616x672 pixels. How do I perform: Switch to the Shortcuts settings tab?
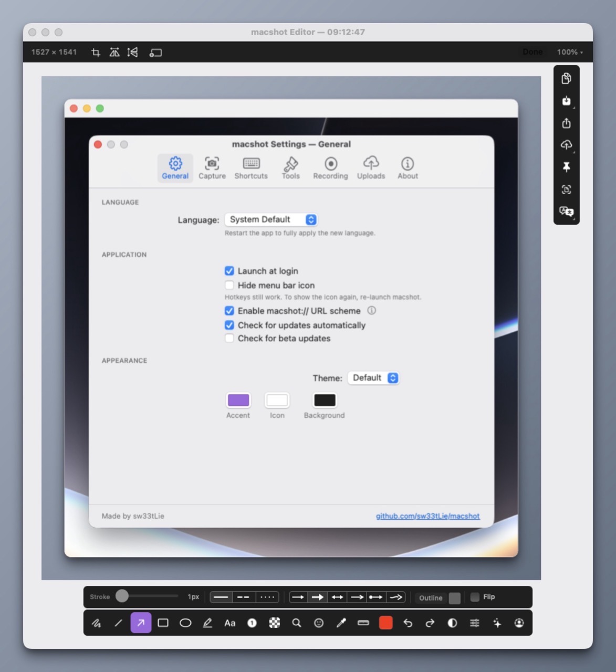[x=251, y=168]
